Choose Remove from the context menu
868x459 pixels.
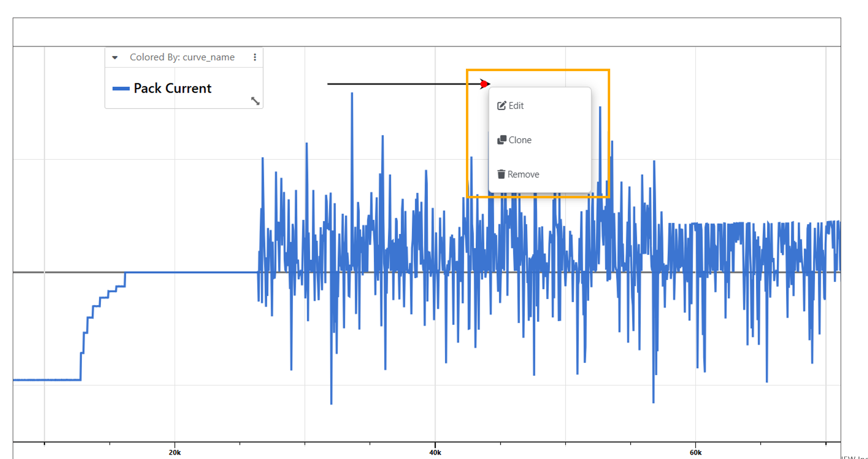(523, 174)
